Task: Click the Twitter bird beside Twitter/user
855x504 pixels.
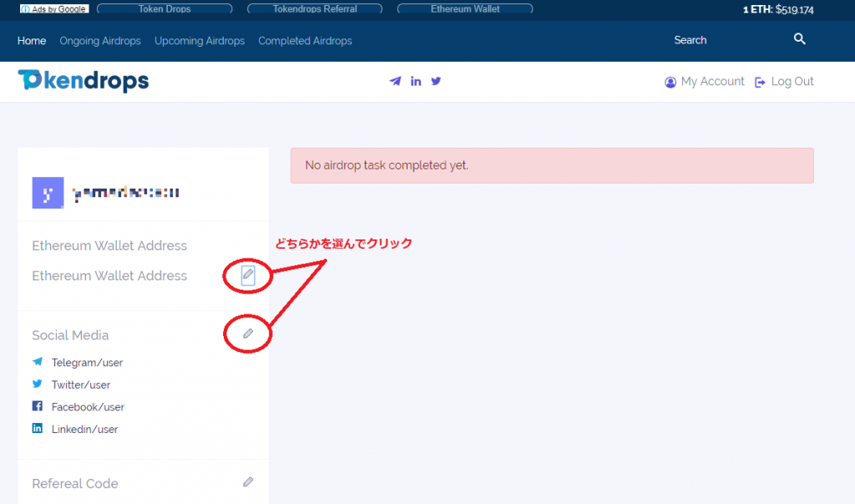Action: (x=37, y=384)
